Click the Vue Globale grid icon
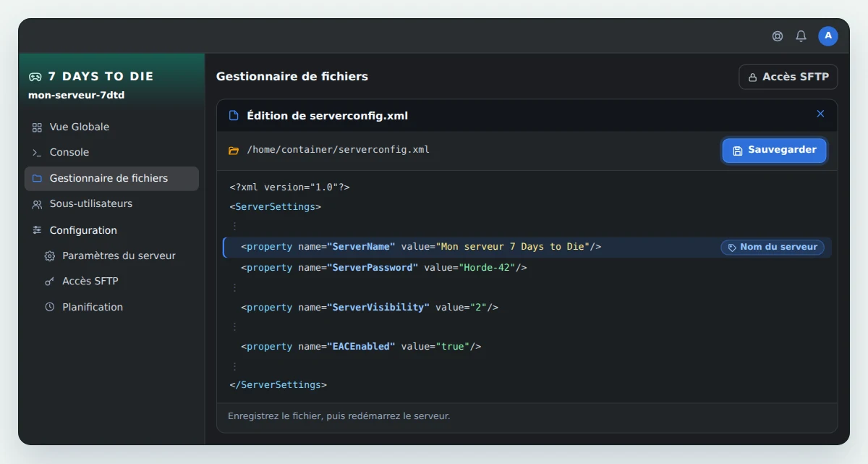 [37, 127]
